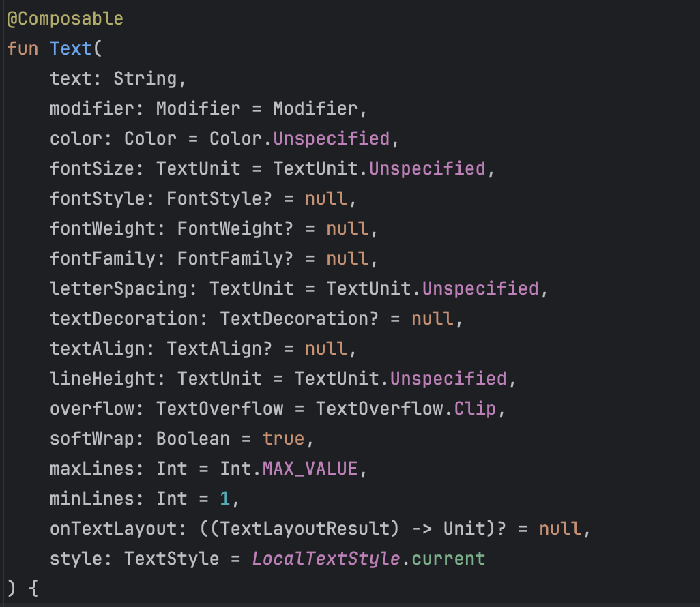Click LocalTextStyle in style default
700x607 pixels.
pyautogui.click(x=326, y=559)
